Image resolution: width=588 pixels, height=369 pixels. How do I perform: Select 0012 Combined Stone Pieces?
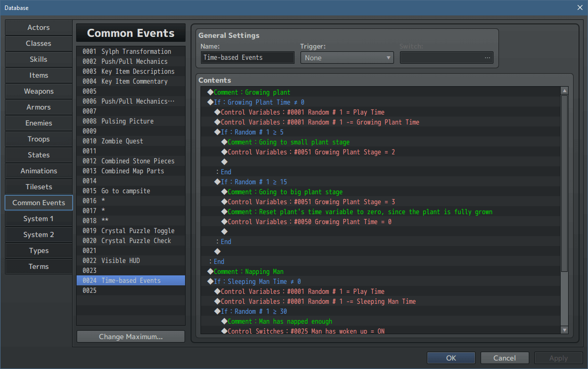131,161
